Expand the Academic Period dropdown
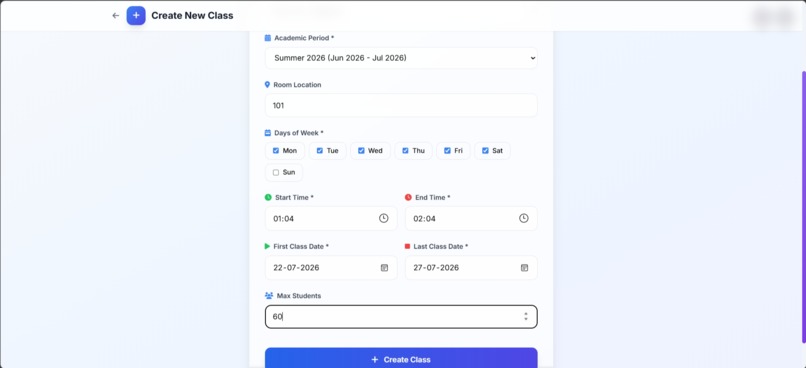The image size is (806, 368). click(401, 58)
